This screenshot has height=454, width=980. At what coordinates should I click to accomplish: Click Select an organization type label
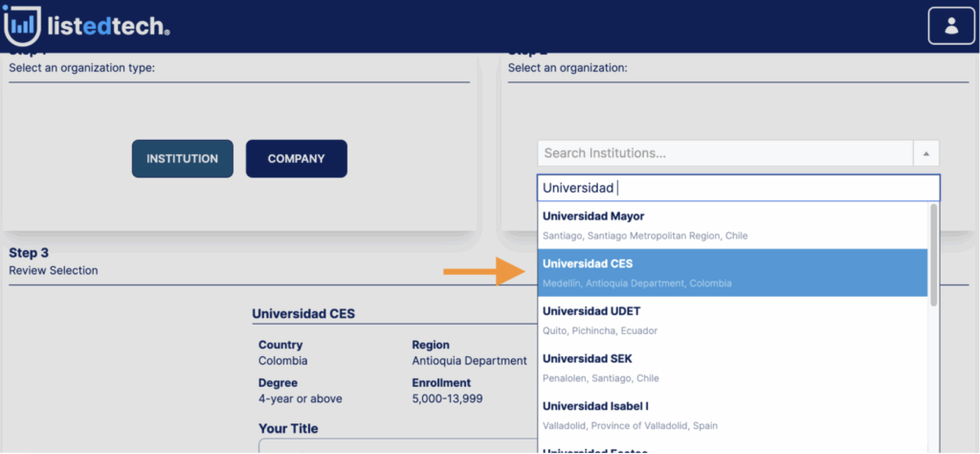coord(82,68)
